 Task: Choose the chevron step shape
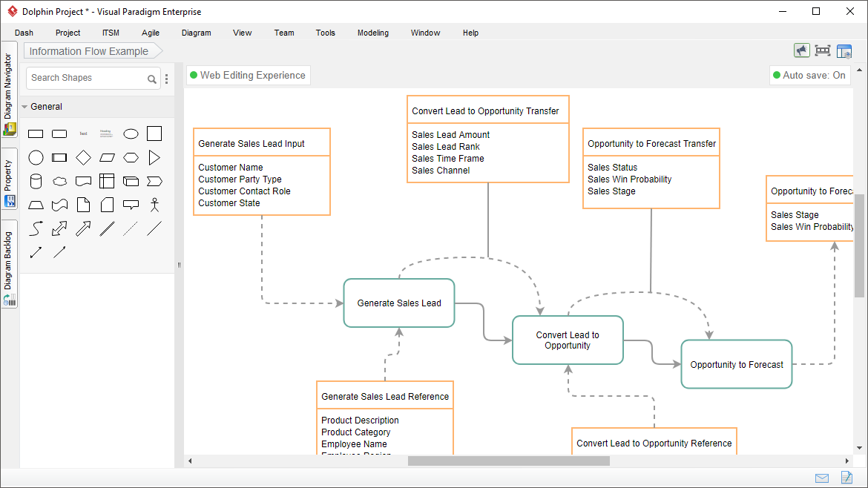click(x=154, y=182)
